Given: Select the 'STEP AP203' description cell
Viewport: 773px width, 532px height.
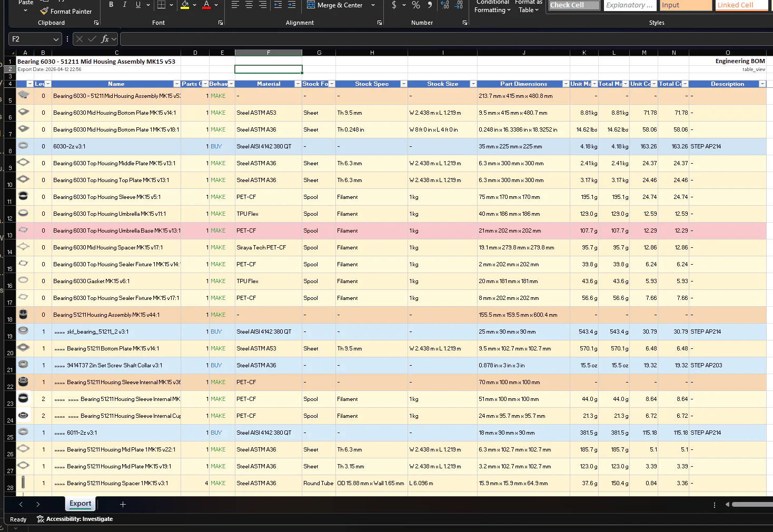Looking at the screenshot, I should tap(728, 365).
